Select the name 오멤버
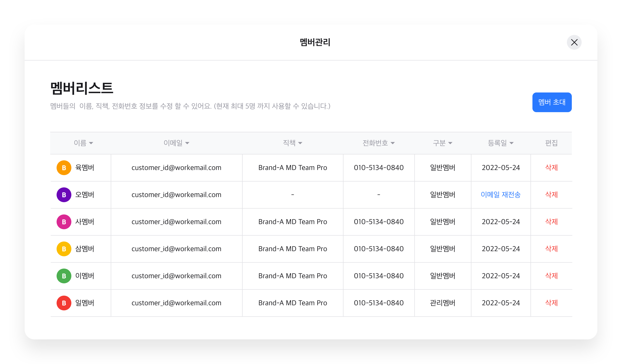 [85, 195]
